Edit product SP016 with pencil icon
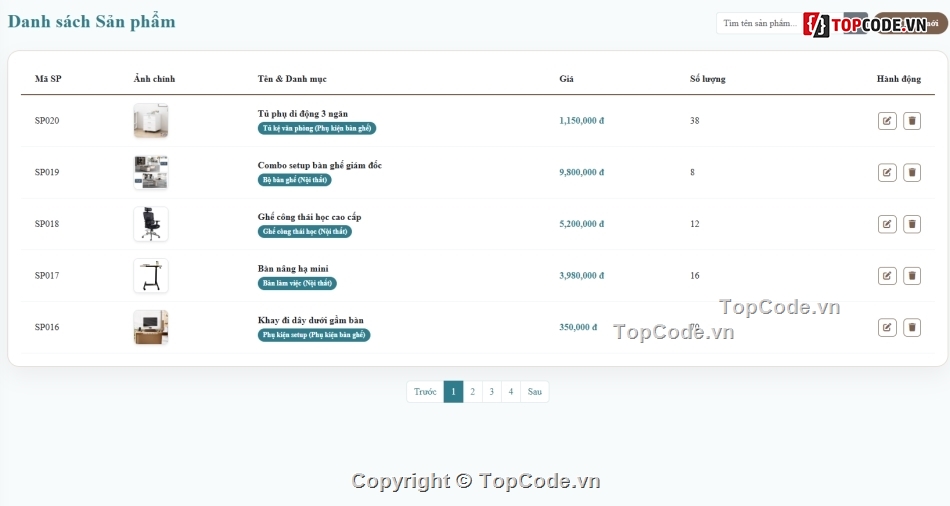The height and width of the screenshot is (506, 950). click(x=887, y=327)
